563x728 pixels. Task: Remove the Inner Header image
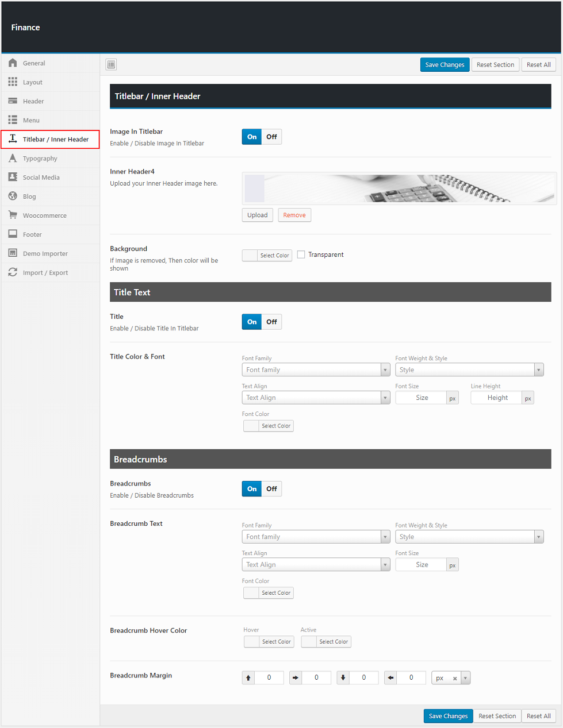point(294,215)
